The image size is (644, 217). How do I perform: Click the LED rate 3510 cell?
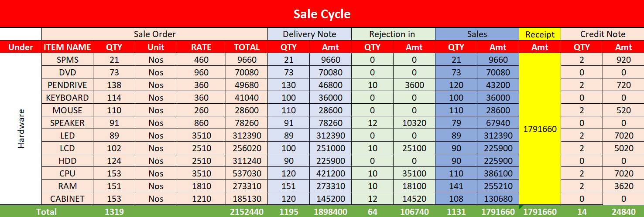point(201,136)
